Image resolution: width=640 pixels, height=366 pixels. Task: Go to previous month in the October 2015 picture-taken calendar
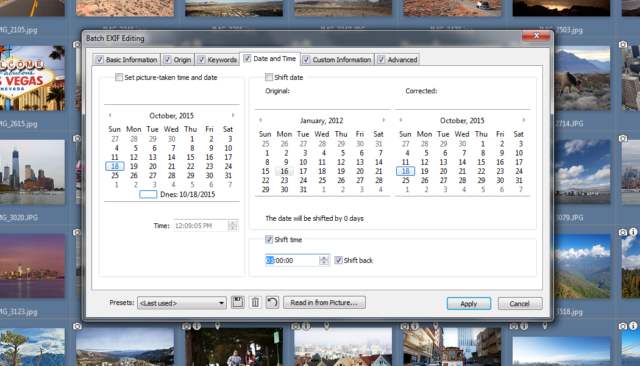pyautogui.click(x=110, y=115)
